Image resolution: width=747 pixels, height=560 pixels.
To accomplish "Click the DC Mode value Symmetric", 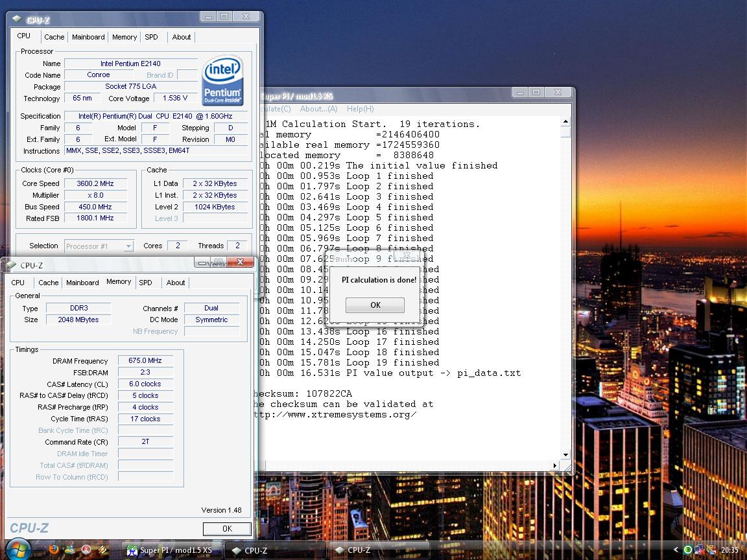I will tap(211, 320).
